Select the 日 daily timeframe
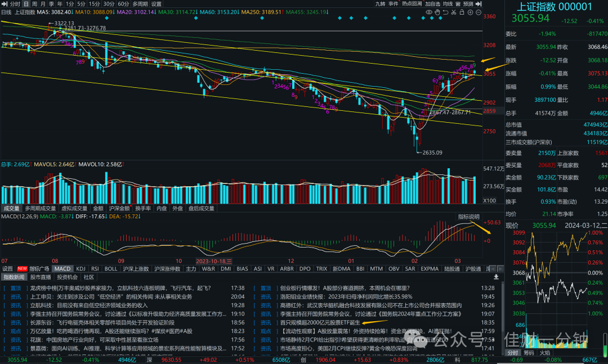608x364 pixels. [x=26, y=4]
